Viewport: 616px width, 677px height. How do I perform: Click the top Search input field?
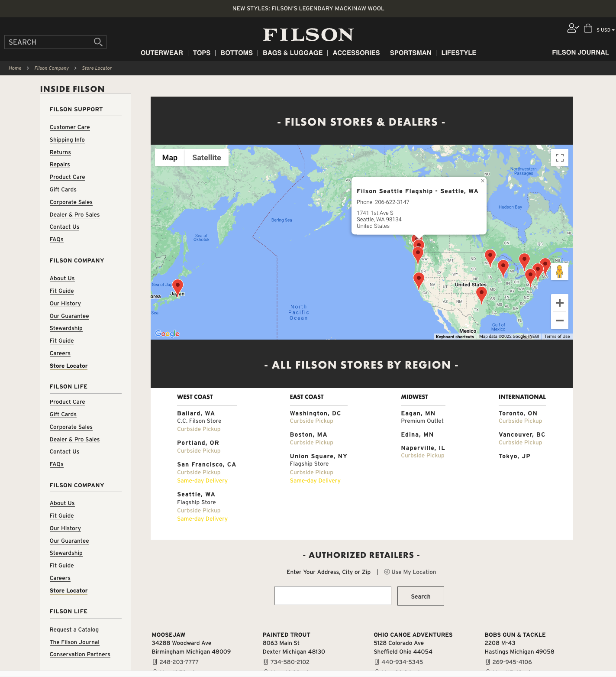pyautogui.click(x=55, y=42)
